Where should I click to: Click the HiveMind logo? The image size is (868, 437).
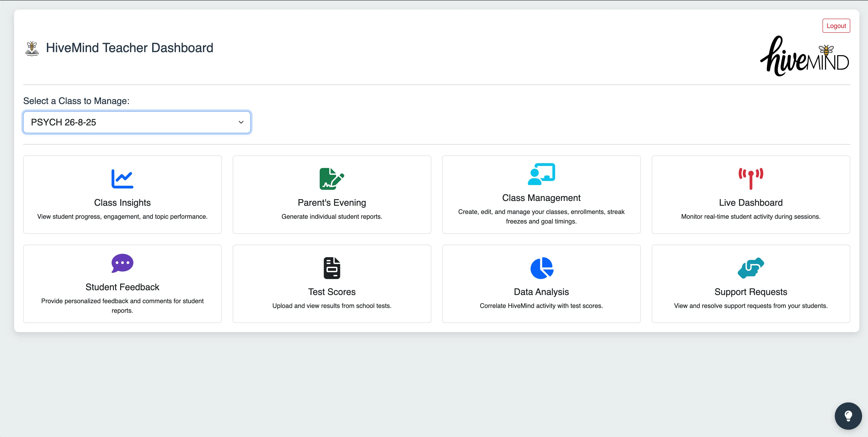[805, 56]
